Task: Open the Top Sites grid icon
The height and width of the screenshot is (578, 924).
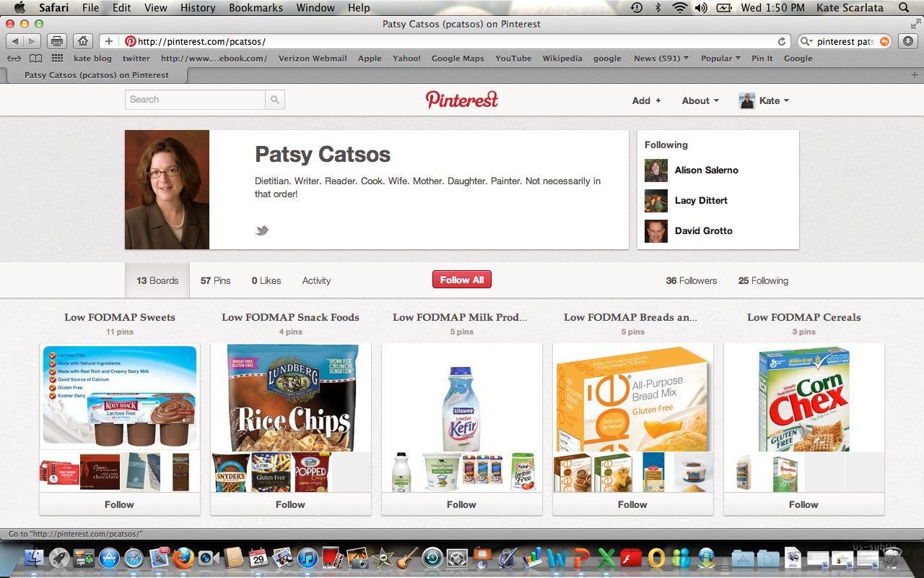Action: coord(57,59)
